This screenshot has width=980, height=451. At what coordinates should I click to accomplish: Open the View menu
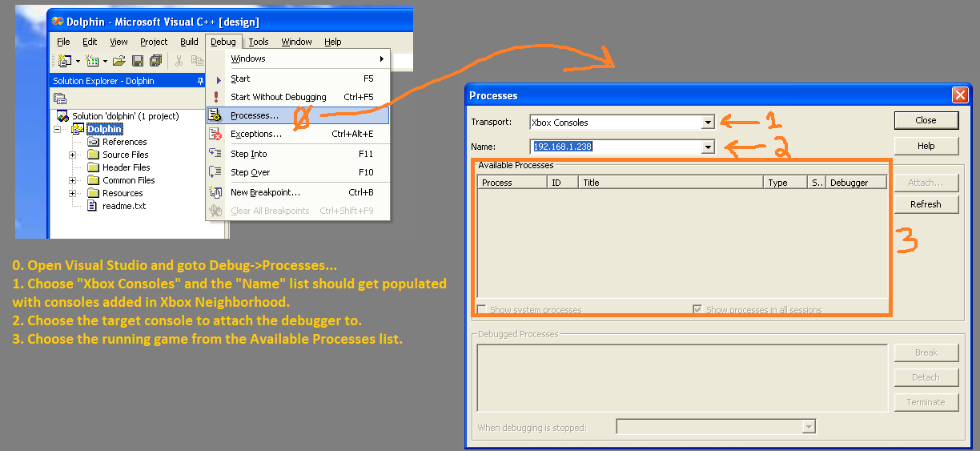118,42
